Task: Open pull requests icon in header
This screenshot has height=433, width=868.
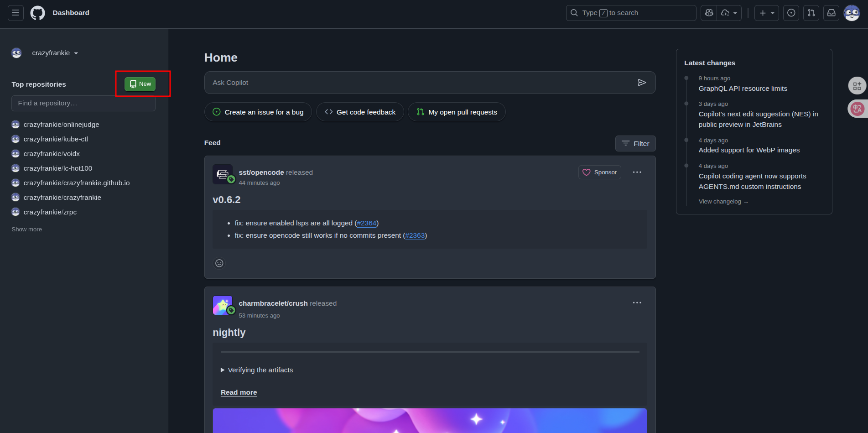Action: click(x=811, y=13)
